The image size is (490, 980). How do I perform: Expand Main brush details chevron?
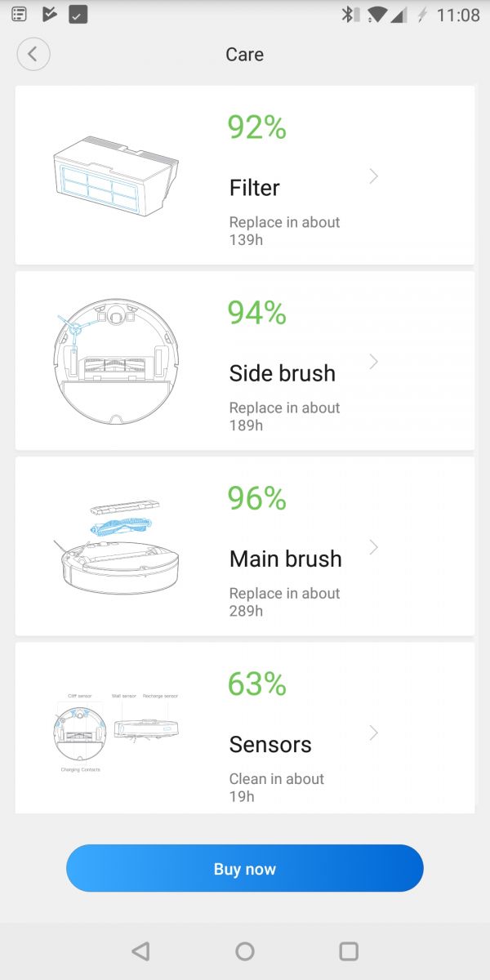(373, 547)
